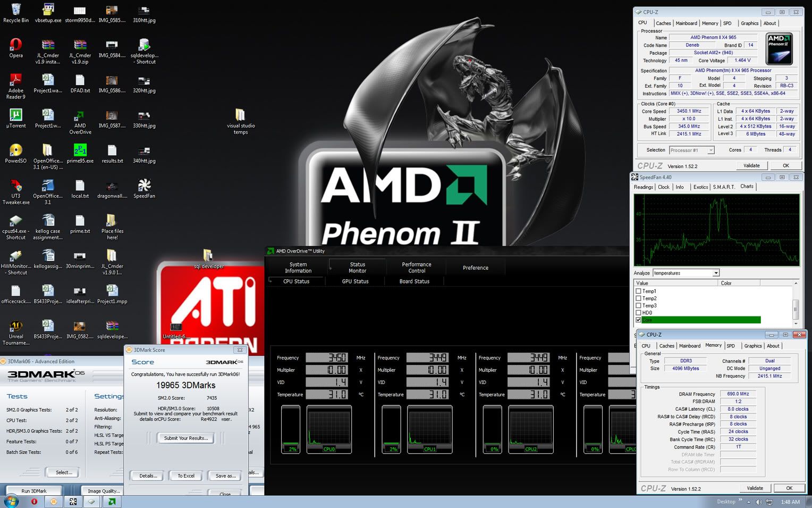Image resolution: width=812 pixels, height=508 pixels.
Task: Switch to the Mainboard tab in top CPU-Z
Action: 686,23
